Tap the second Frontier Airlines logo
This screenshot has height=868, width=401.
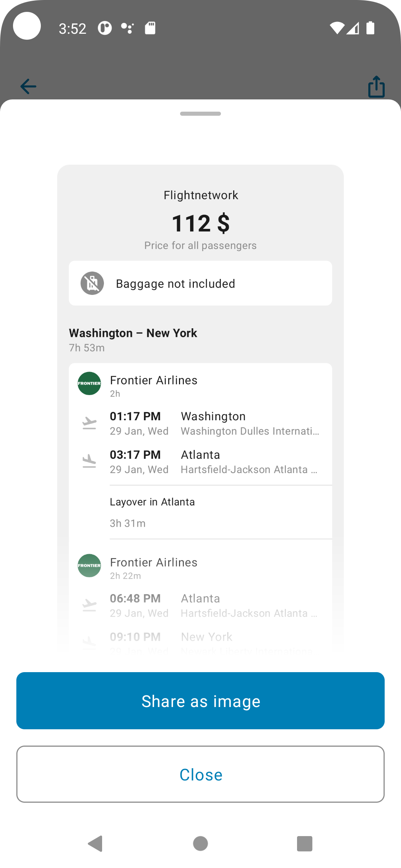pos(89,566)
